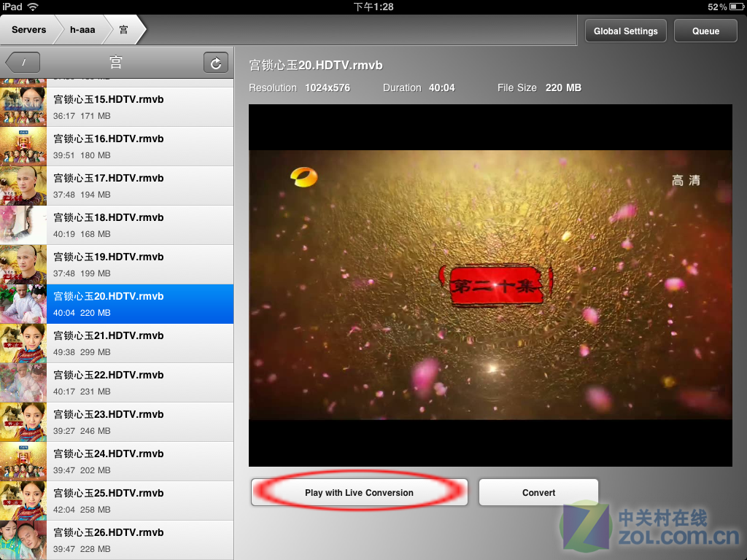Go to Servers breadcrumb
Image resolution: width=747 pixels, height=560 pixels.
pos(28,29)
